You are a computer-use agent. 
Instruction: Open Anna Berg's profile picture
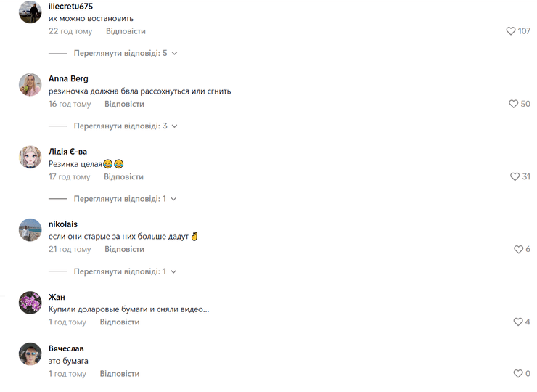(x=30, y=85)
